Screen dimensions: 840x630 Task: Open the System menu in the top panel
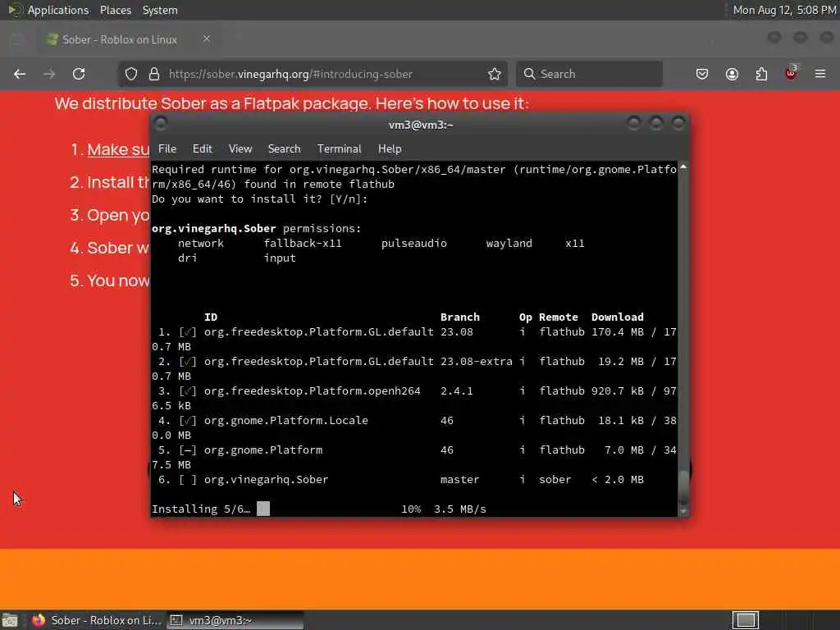[160, 10]
